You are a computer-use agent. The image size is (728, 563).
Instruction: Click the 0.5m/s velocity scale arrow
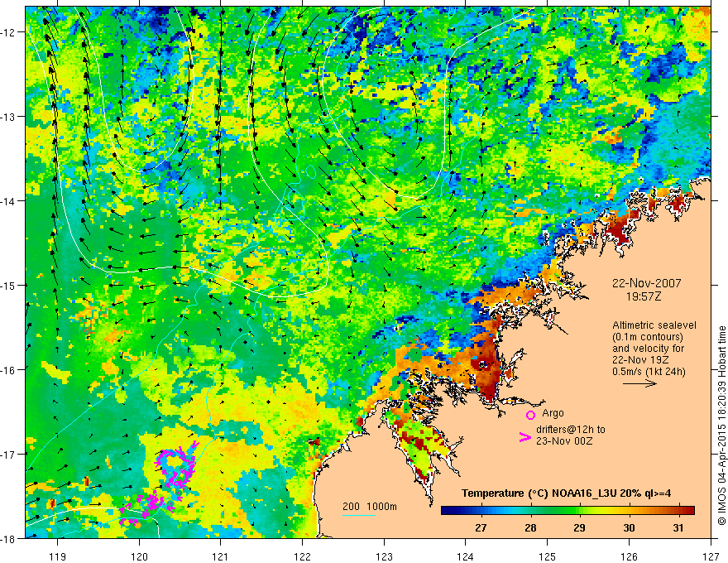[639, 383]
